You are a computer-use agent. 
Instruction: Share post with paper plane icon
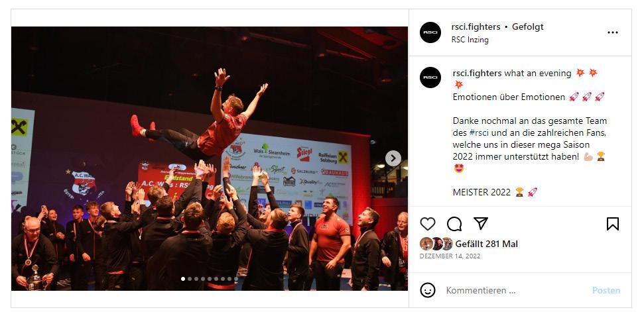point(481,223)
